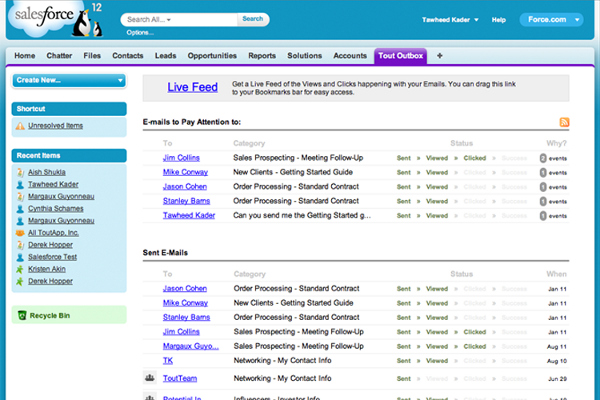Open the Accounts tab
This screenshot has height=400, width=600.
tap(350, 56)
